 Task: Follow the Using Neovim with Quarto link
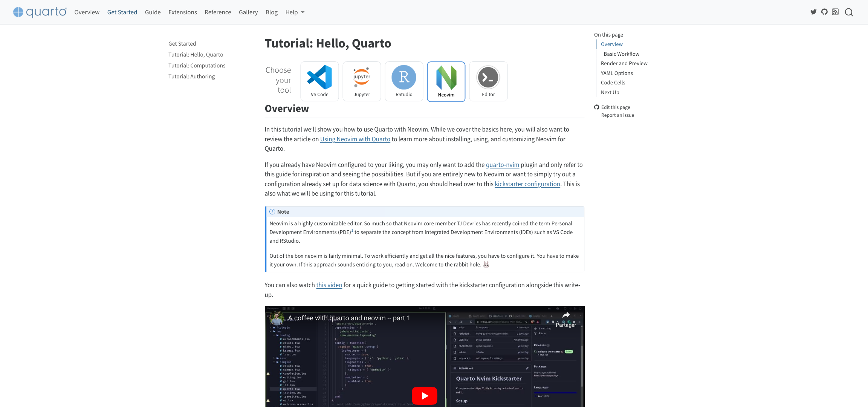click(355, 139)
